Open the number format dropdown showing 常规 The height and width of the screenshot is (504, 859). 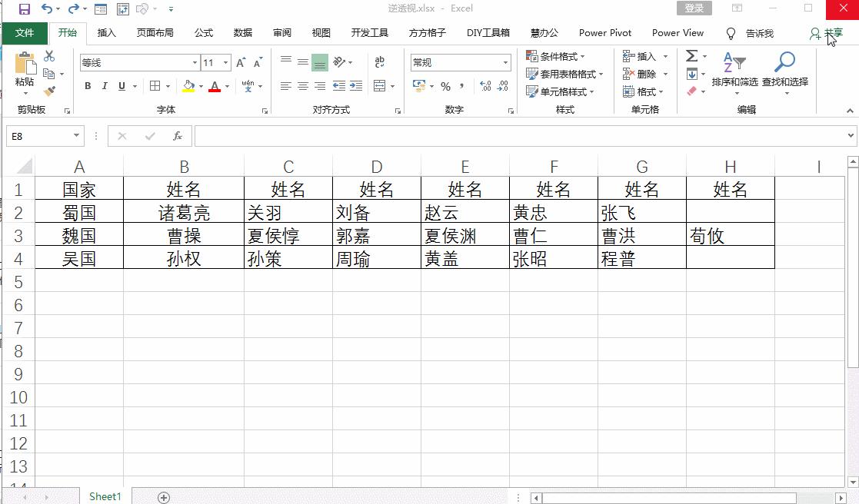[460, 62]
